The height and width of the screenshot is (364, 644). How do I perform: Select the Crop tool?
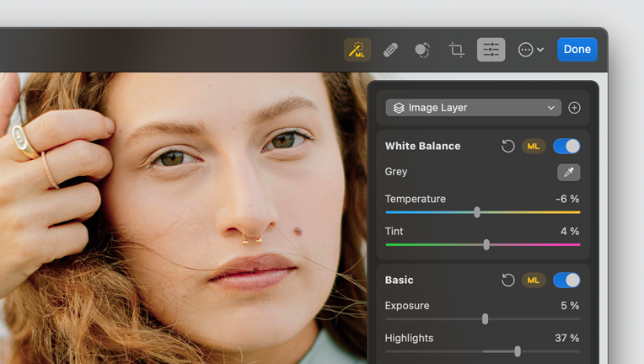[456, 50]
